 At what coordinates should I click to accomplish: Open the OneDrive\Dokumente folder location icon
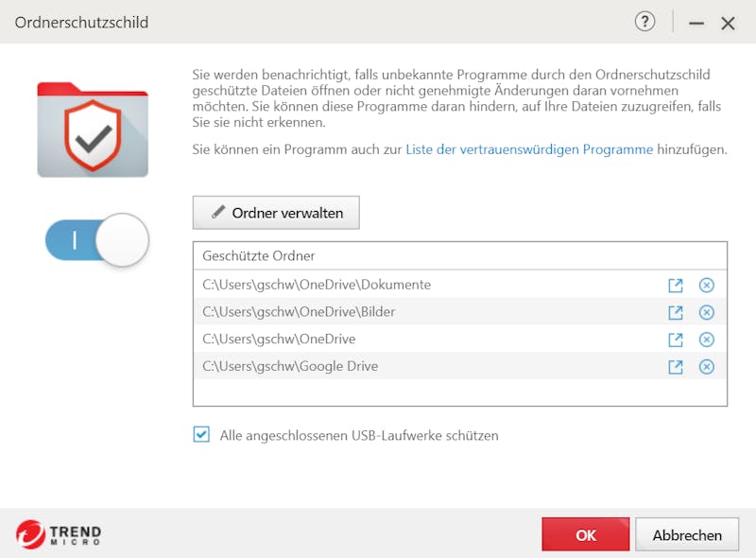(676, 286)
